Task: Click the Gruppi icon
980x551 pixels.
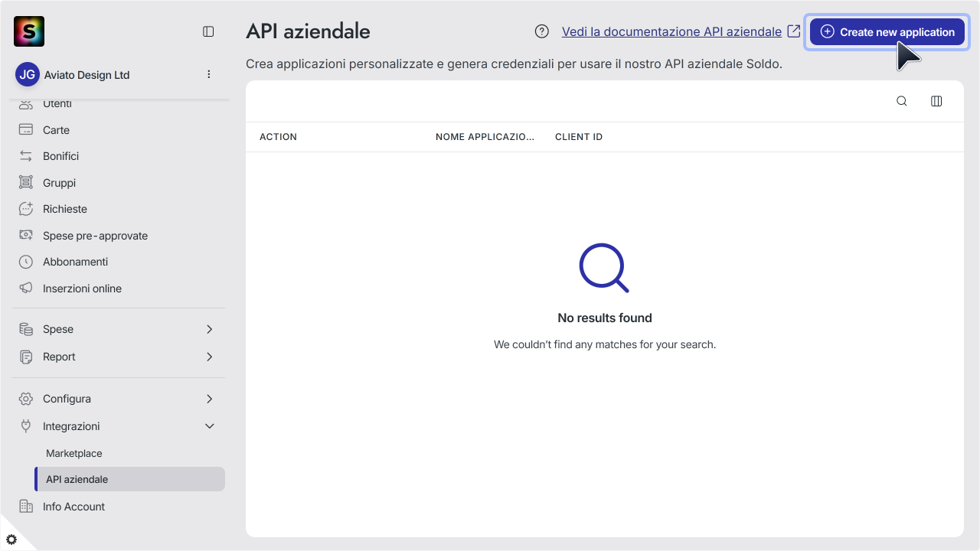Action: tap(26, 183)
